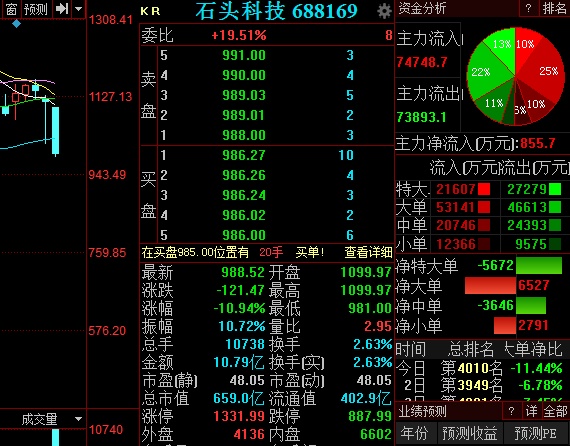Click the K indicator next to stock name
This screenshot has height=446, width=570.
[x=144, y=12]
